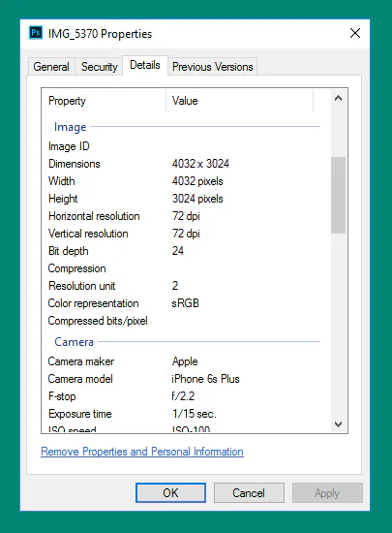The width and height of the screenshot is (392, 533).
Task: Confirm with the OK button
Action: click(170, 492)
